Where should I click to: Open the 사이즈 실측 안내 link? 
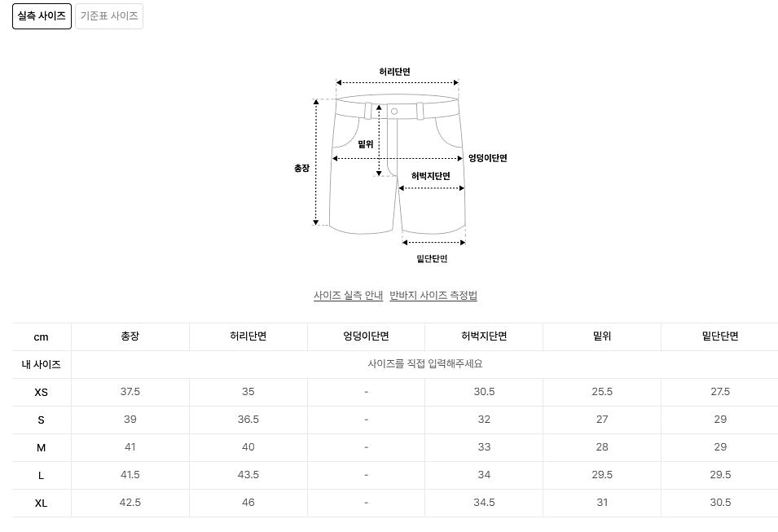coord(348,296)
